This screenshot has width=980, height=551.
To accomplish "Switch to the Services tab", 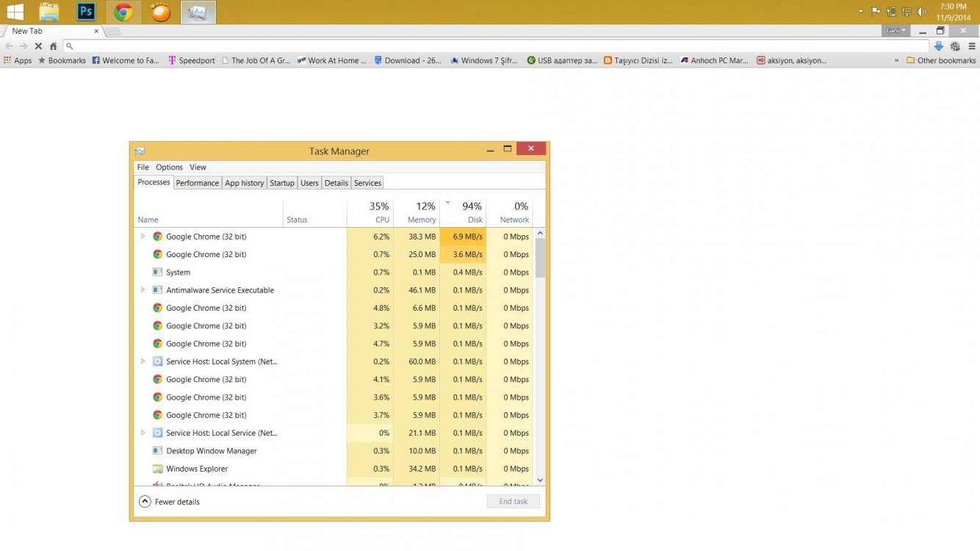I will [367, 183].
